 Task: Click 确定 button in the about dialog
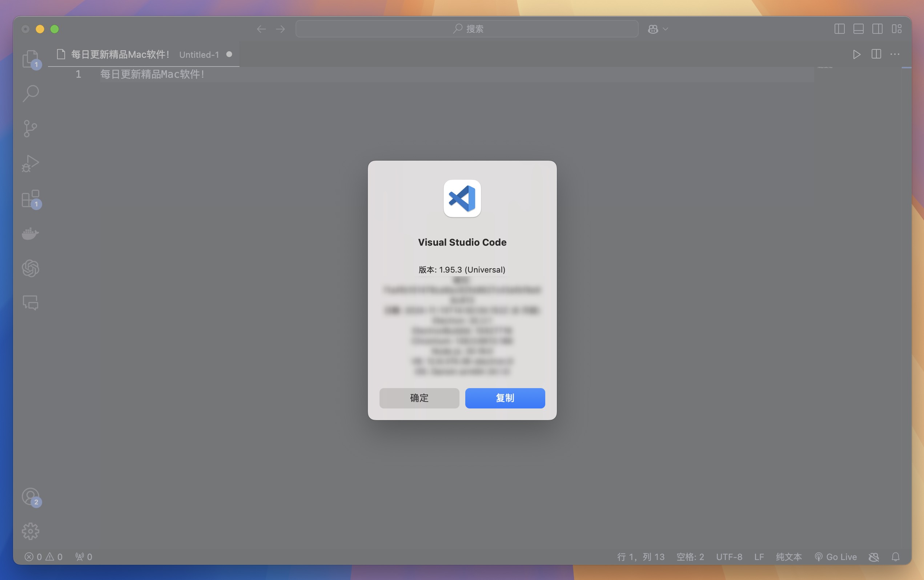tap(419, 398)
